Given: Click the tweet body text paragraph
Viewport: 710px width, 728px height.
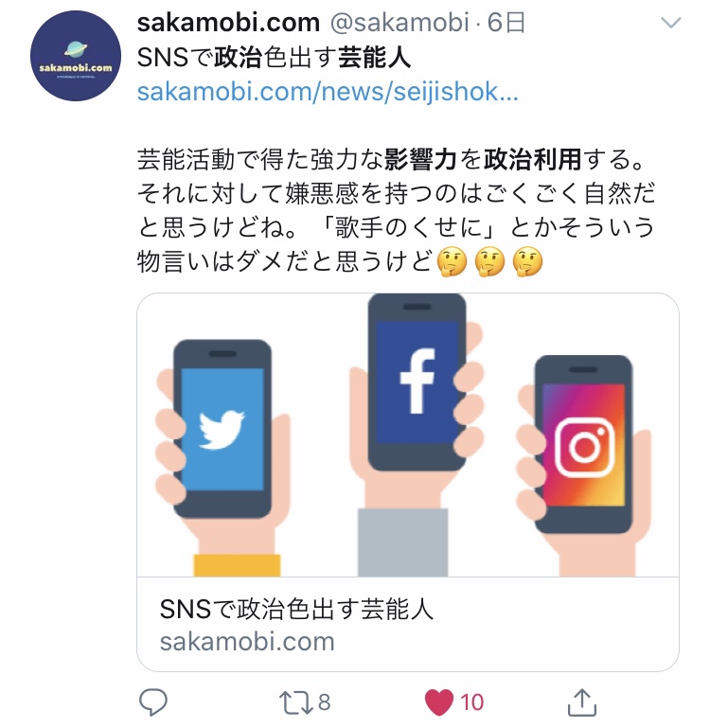Looking at the screenshot, I should pos(396,211).
